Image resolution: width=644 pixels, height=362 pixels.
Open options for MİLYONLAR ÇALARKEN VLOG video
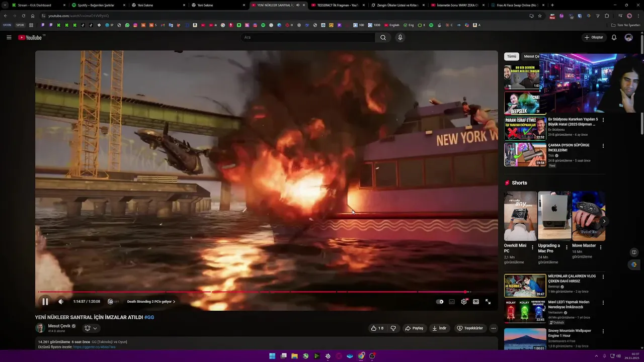pyautogui.click(x=603, y=277)
